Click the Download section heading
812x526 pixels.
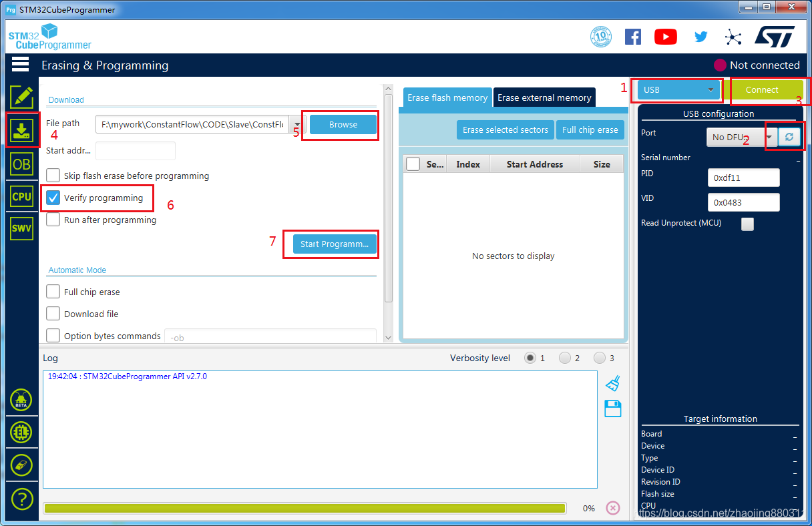[x=66, y=99]
